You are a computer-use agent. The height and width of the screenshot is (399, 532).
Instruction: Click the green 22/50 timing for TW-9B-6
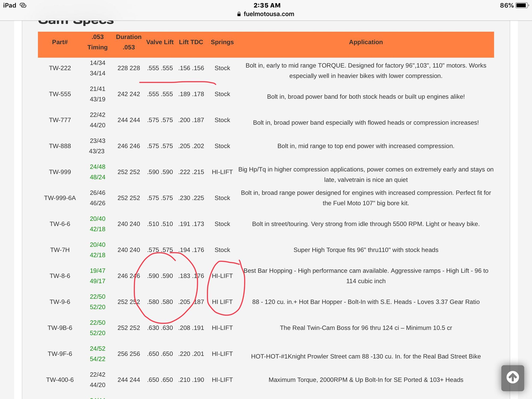[x=97, y=323]
